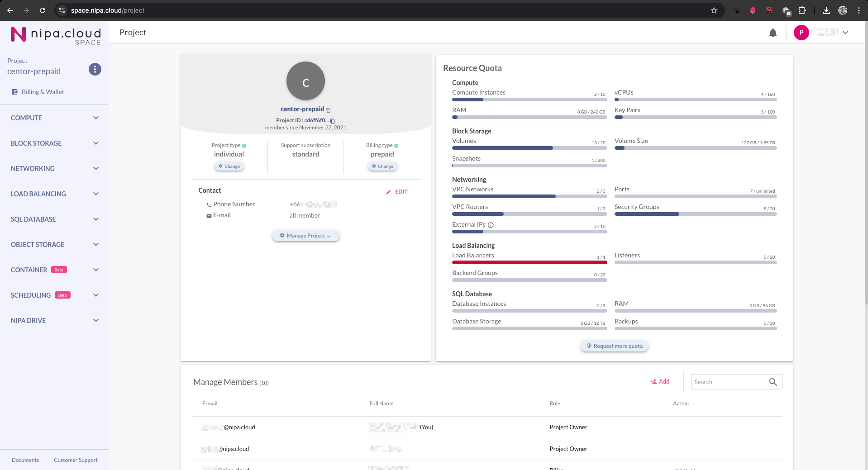Bookmark this page with the star icon
The width and height of the screenshot is (868, 470).
(714, 10)
